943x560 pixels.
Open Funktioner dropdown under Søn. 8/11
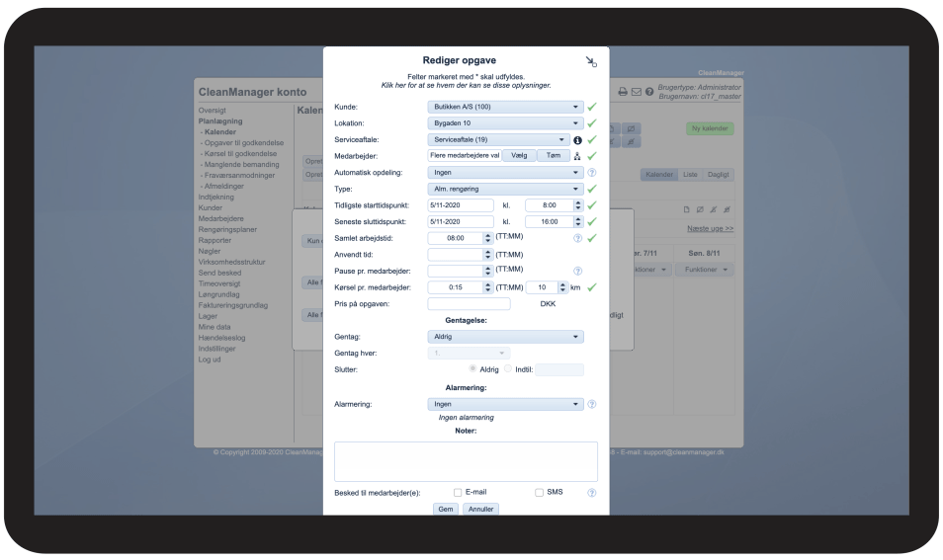[x=706, y=270]
